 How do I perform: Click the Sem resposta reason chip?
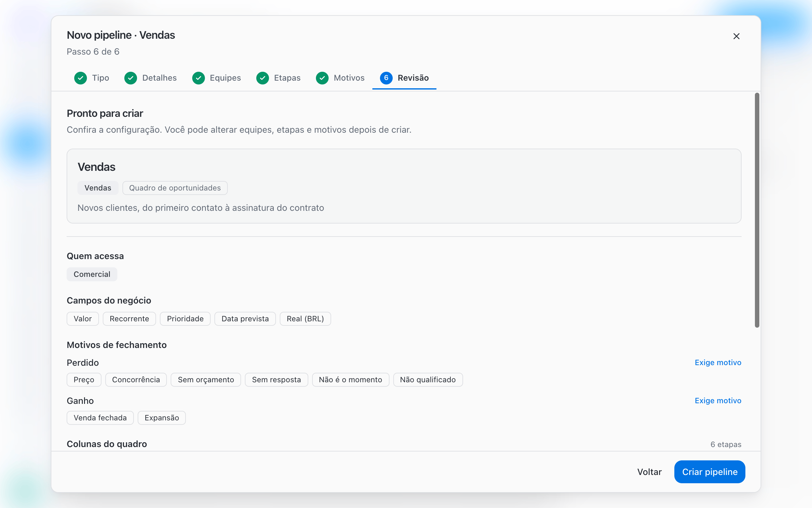[x=277, y=380]
